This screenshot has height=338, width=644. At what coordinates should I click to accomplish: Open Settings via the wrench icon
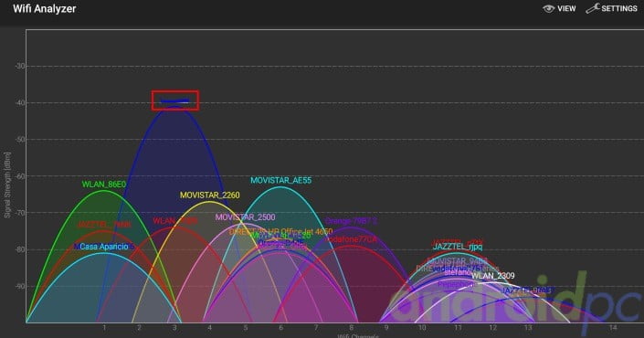coord(593,8)
